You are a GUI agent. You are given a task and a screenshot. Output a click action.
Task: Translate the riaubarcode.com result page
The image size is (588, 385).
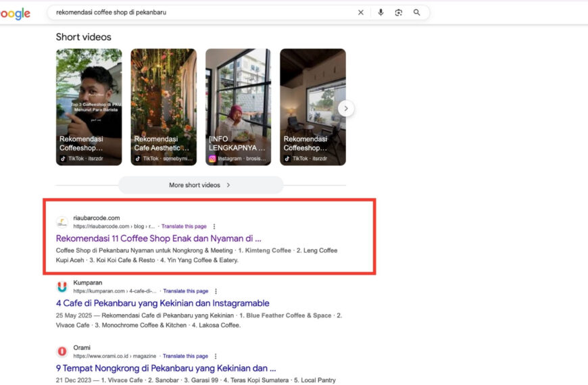184,226
